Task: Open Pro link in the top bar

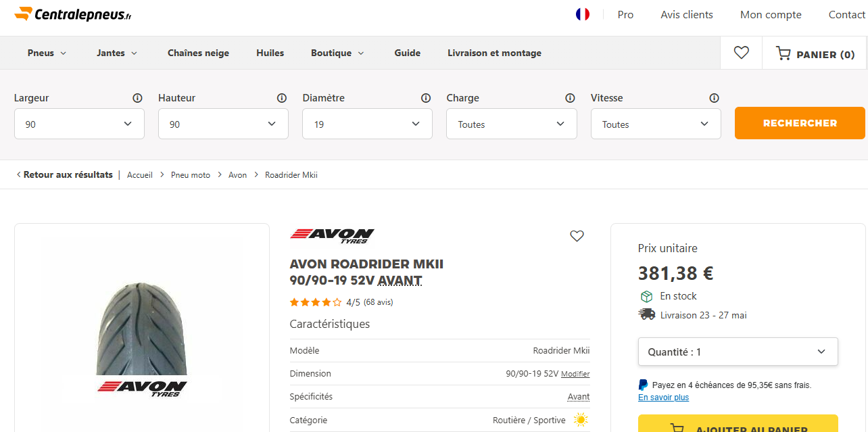Action: coord(625,14)
